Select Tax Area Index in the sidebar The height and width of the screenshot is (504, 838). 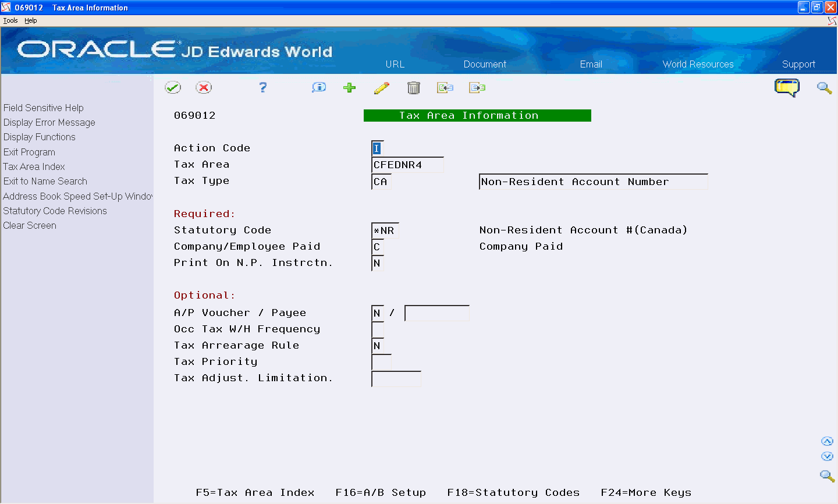click(x=34, y=166)
